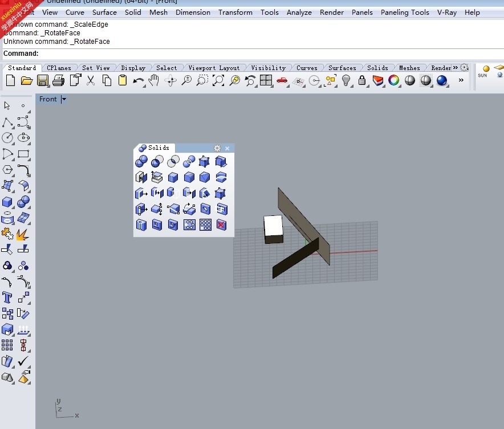
Task: Cut selection with the scissors icon
Action: 91,80
